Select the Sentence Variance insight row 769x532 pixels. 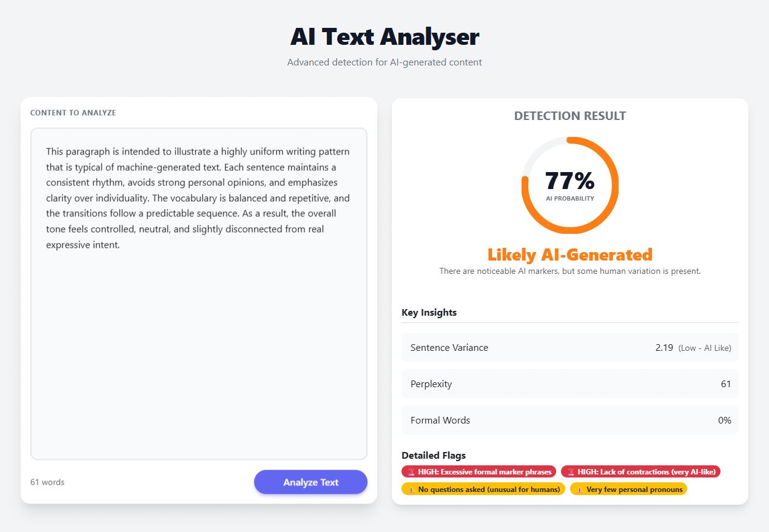click(569, 348)
